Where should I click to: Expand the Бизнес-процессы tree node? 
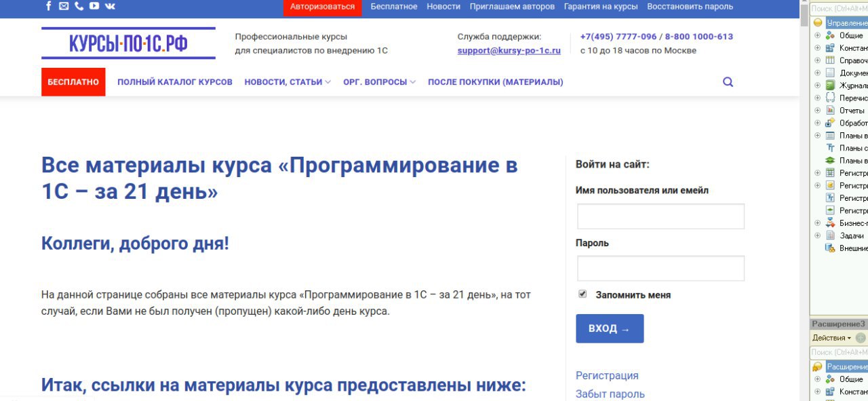pos(817,223)
